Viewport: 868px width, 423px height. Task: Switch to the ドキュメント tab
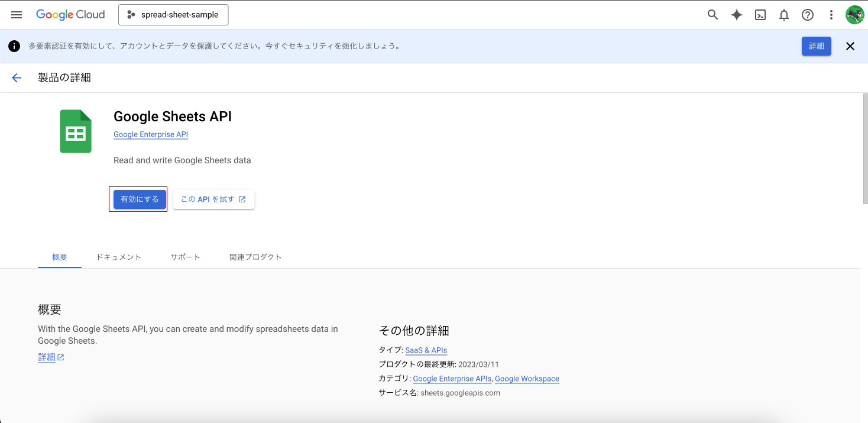119,257
